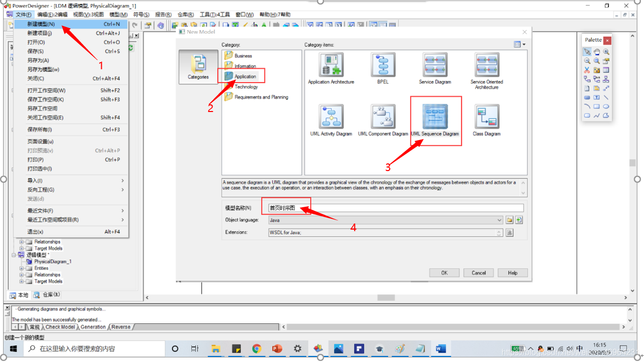
Task: Choose Service Oriented Architecture item
Action: pyautogui.click(x=487, y=71)
